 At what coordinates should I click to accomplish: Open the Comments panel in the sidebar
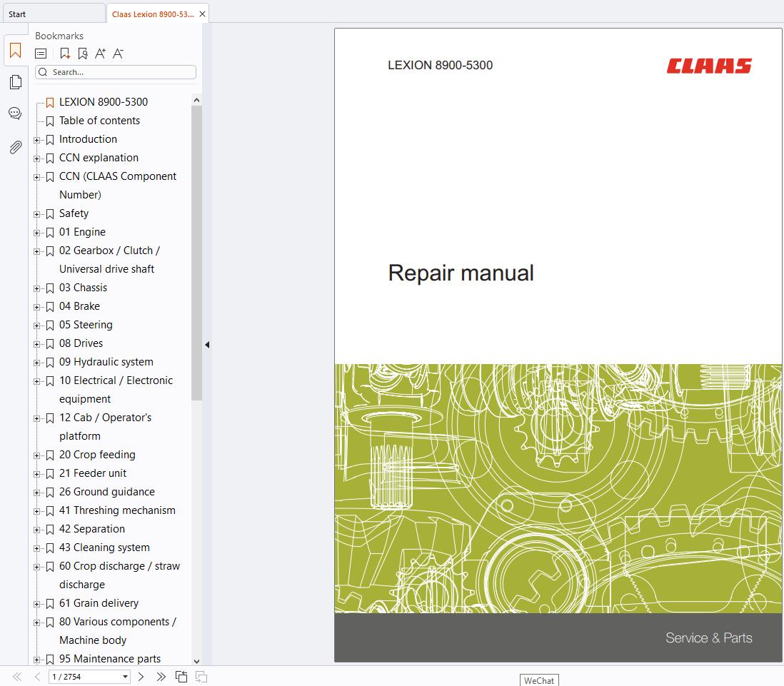point(15,113)
